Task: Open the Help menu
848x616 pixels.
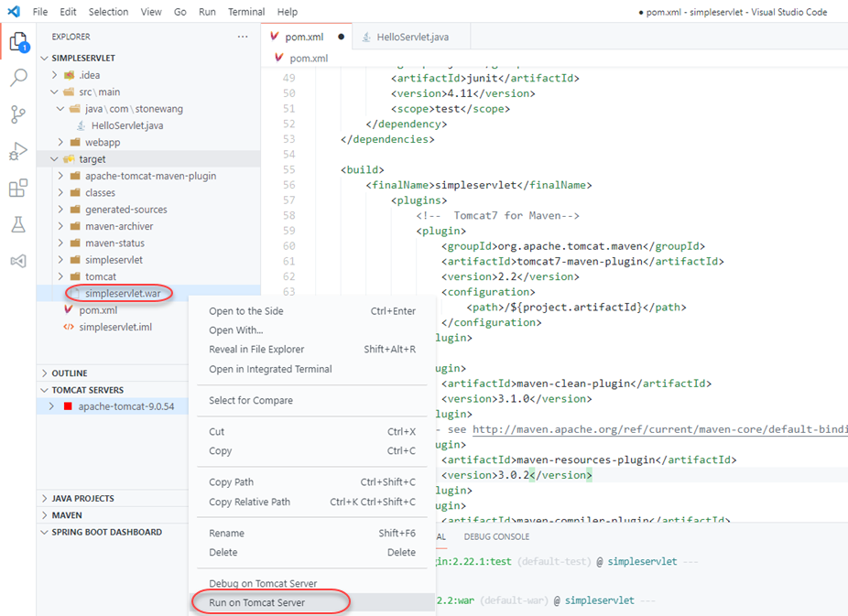Action: pyautogui.click(x=288, y=11)
